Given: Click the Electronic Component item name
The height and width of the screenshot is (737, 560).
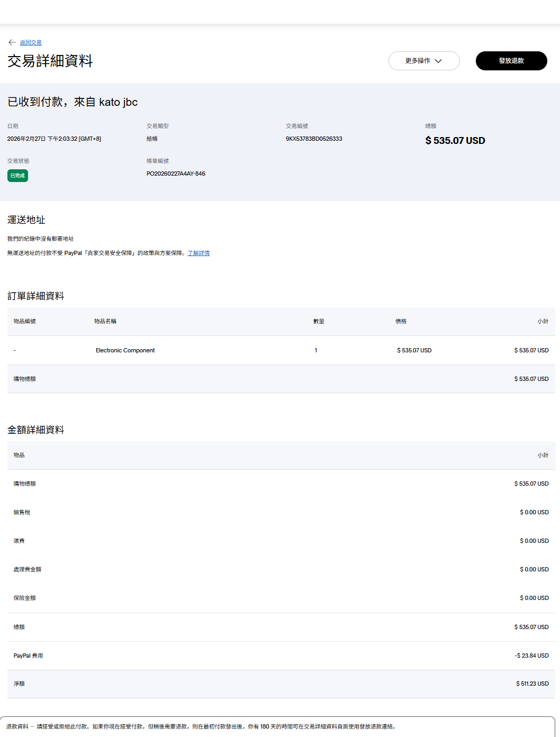Looking at the screenshot, I should pyautogui.click(x=125, y=350).
